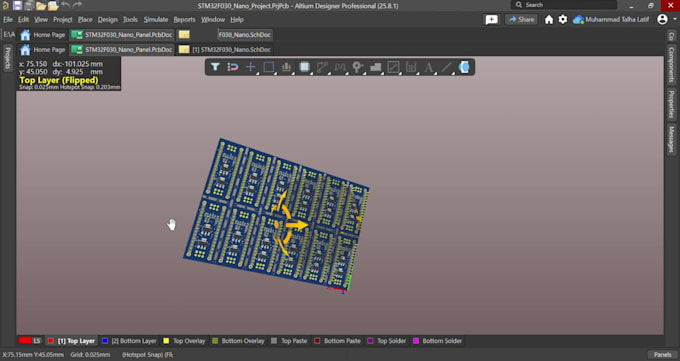Image resolution: width=680 pixels, height=361 pixels.
Task: Click the Share button
Action: [521, 20]
